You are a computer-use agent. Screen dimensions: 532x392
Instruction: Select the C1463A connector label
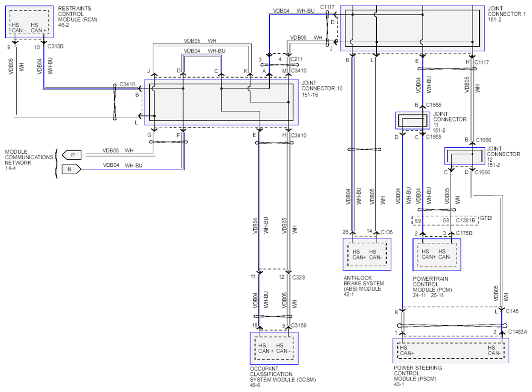(517, 332)
